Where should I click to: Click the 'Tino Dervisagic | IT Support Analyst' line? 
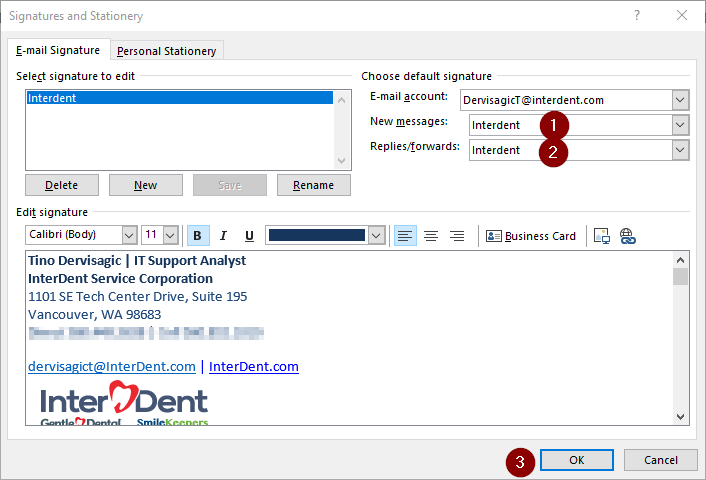137,260
